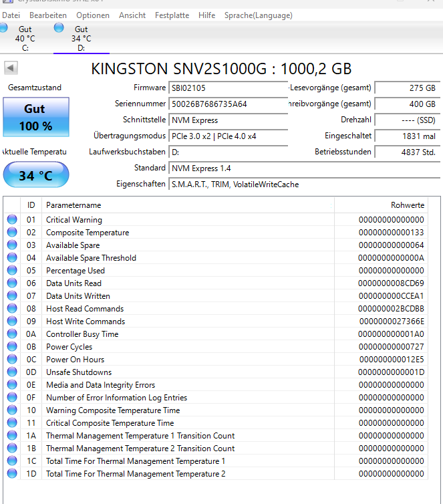Screen dimensions: 443x504
Task: Click the Schnittstelle field NVM Express
Action: coord(228,120)
